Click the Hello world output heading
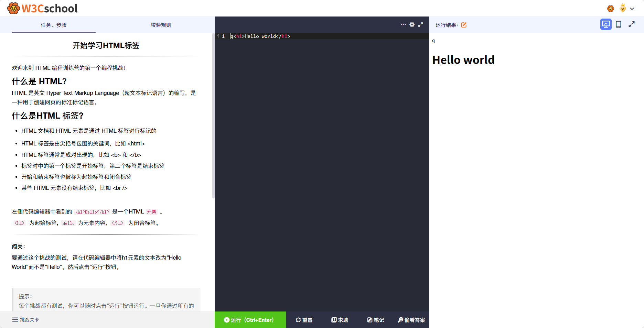This screenshot has height=328, width=644. click(x=463, y=60)
